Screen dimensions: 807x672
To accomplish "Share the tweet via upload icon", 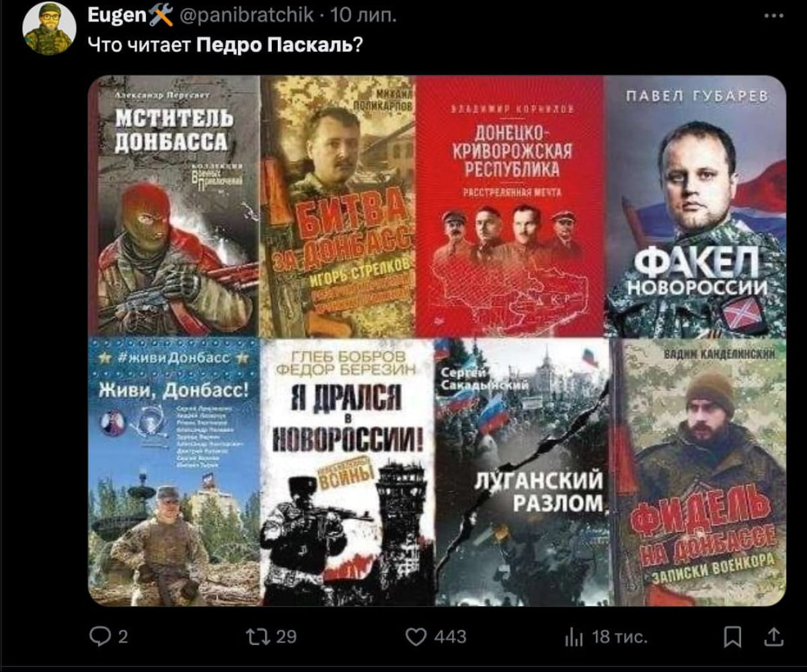I will tap(775, 636).
